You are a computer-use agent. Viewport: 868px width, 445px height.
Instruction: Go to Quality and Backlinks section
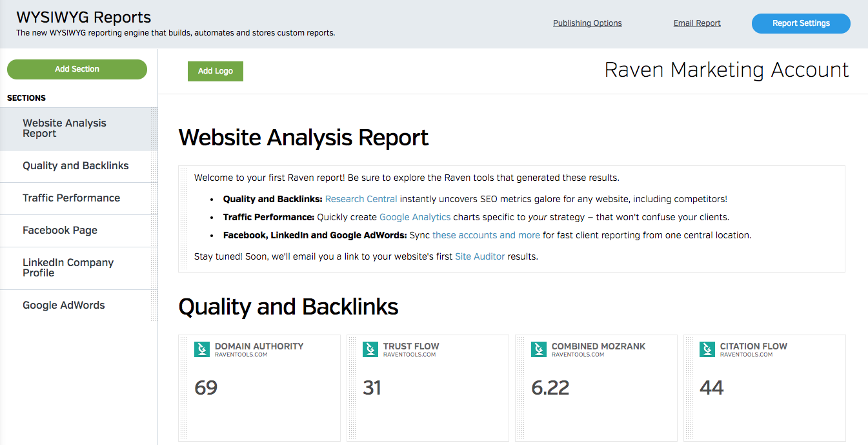(x=76, y=166)
